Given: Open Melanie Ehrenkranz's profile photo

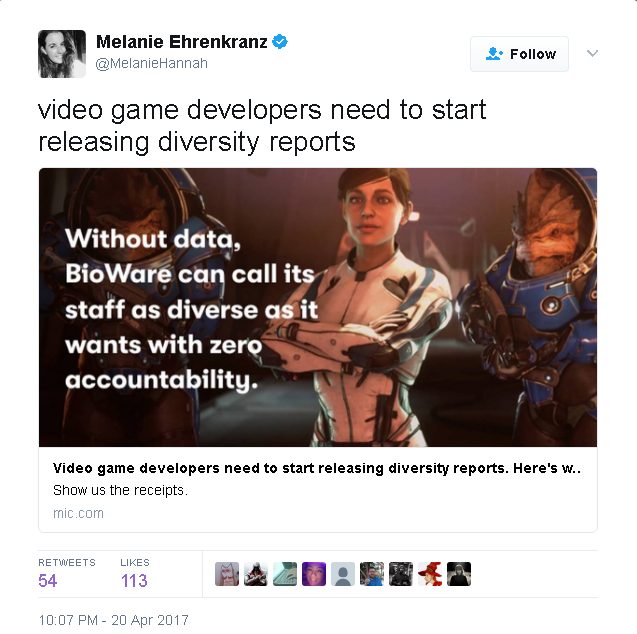Looking at the screenshot, I should coord(62,54).
